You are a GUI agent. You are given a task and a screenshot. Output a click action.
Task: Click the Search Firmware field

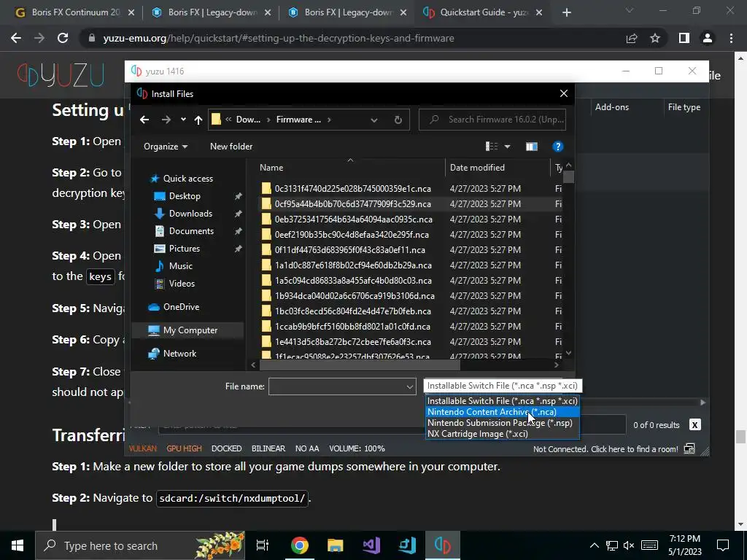pos(492,120)
